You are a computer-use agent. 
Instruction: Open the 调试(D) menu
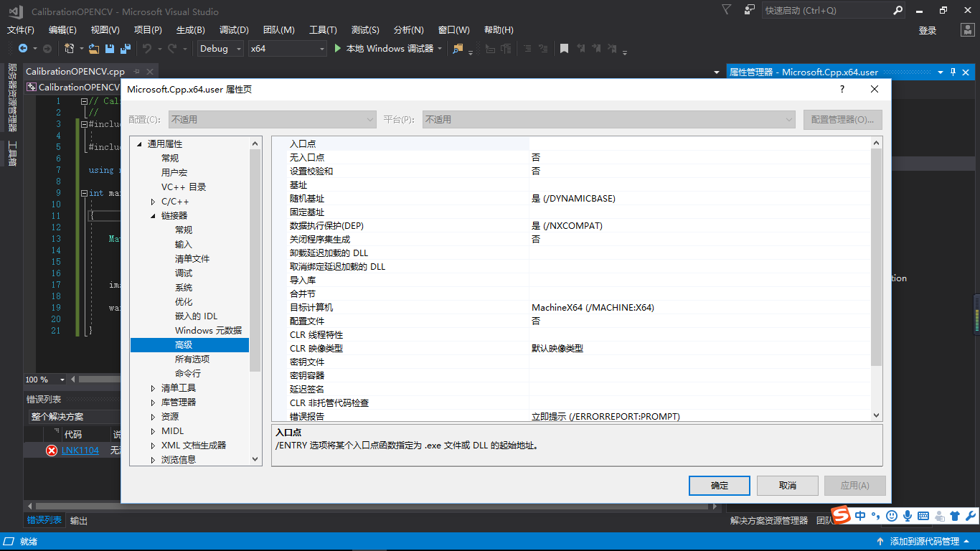[x=234, y=30]
